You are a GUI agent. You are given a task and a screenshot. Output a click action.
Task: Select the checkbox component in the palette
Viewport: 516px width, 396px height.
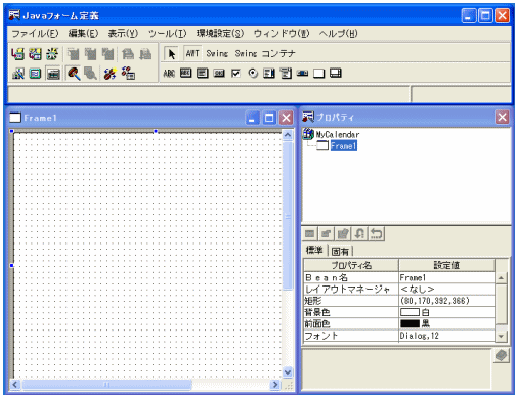(236, 73)
